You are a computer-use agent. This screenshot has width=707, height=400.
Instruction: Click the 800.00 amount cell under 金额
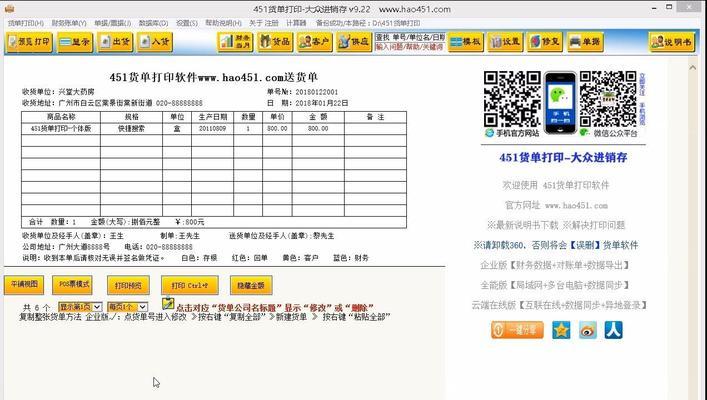click(x=318, y=129)
